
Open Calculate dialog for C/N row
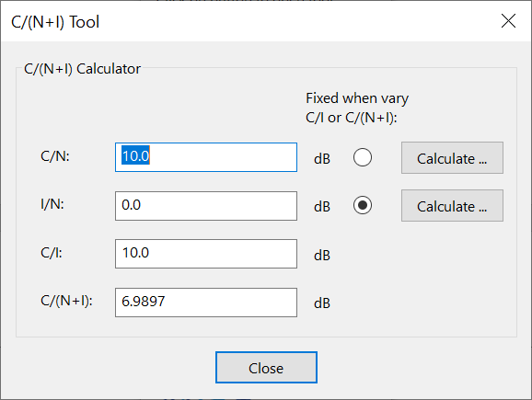(x=452, y=158)
